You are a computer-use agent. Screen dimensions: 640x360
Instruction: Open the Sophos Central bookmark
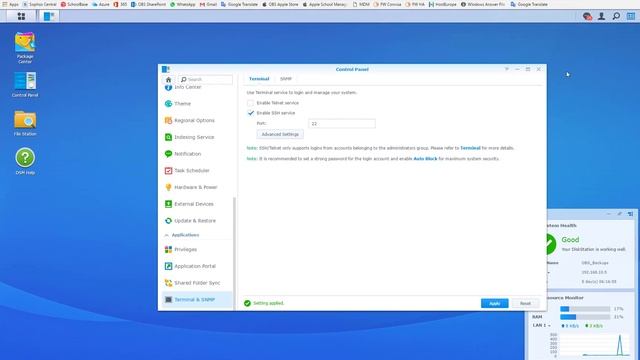40,4
